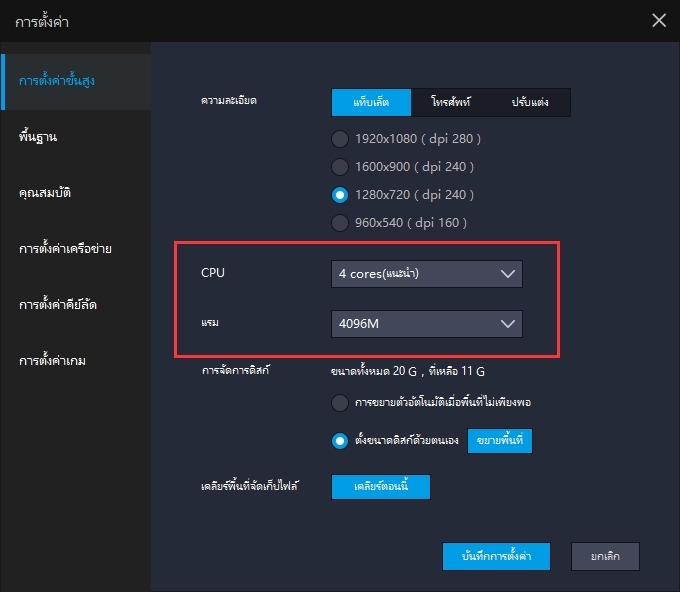
Task: Select the แท็บเล็ต tablet resolution tab
Action: [x=371, y=102]
